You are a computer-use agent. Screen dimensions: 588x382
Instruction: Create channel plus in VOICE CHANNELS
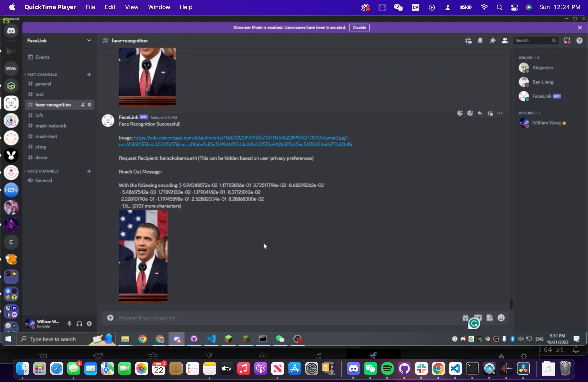point(89,171)
